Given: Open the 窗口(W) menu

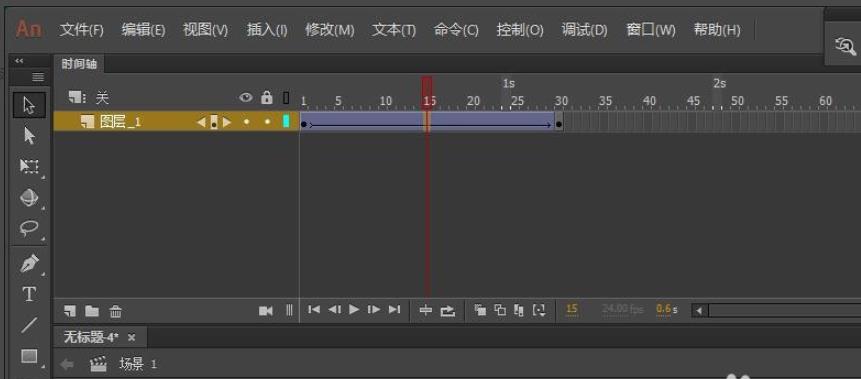Looking at the screenshot, I should tap(651, 30).
